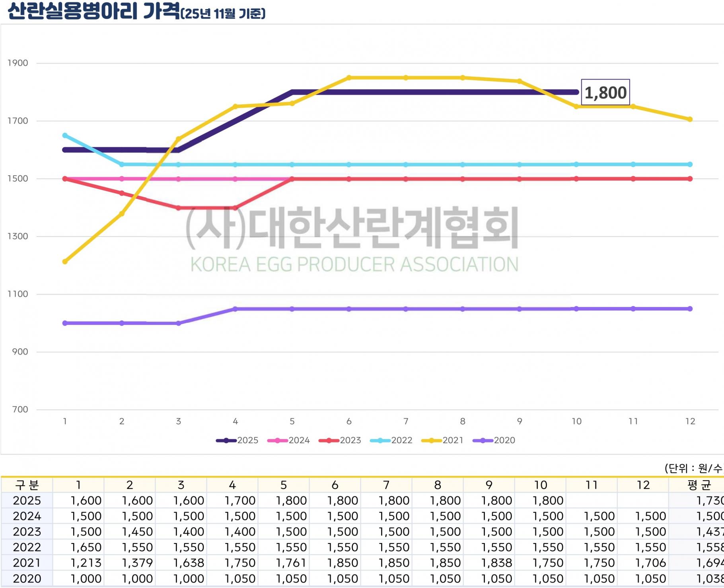This screenshot has width=724, height=588.
Task: Click the 1,800 data label box
Action: [605, 93]
